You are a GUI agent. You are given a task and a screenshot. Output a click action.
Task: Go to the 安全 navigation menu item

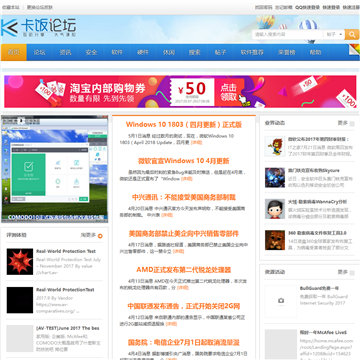coord(91,52)
